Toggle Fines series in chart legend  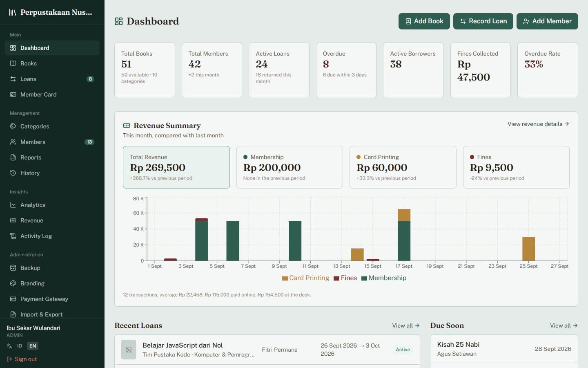[x=345, y=278]
